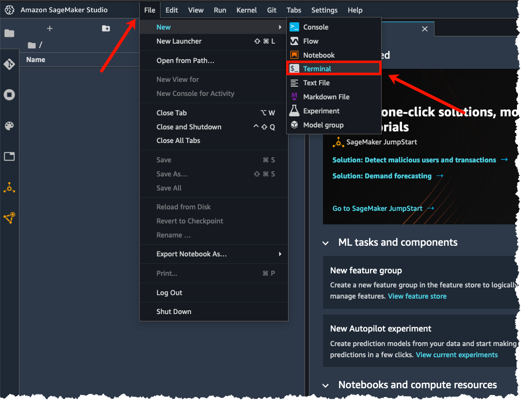Open the File menu
The image size is (532, 411).
pos(150,10)
